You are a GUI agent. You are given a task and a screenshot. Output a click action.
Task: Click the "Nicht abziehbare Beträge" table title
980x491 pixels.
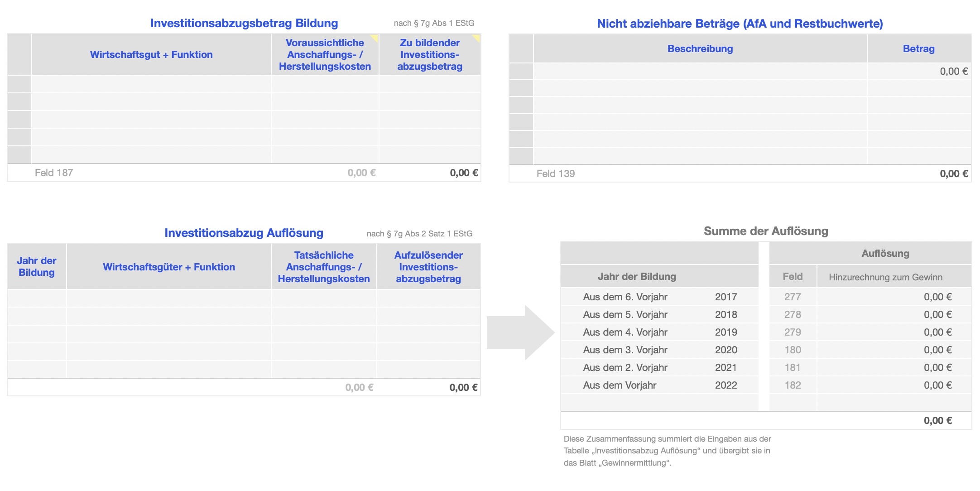(x=740, y=24)
